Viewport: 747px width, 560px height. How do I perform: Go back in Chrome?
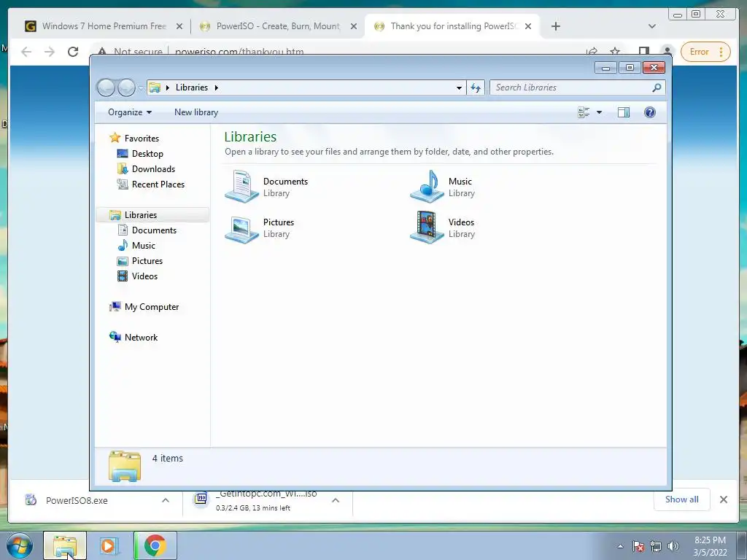click(x=26, y=52)
